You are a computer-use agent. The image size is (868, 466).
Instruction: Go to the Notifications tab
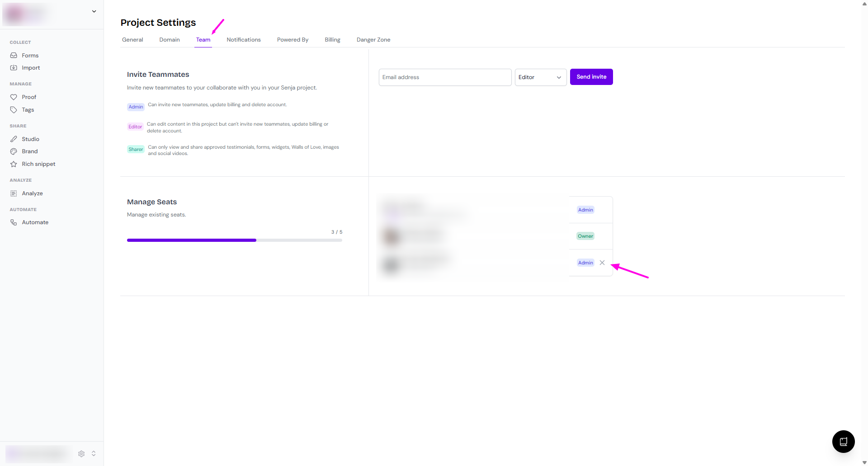click(x=244, y=40)
